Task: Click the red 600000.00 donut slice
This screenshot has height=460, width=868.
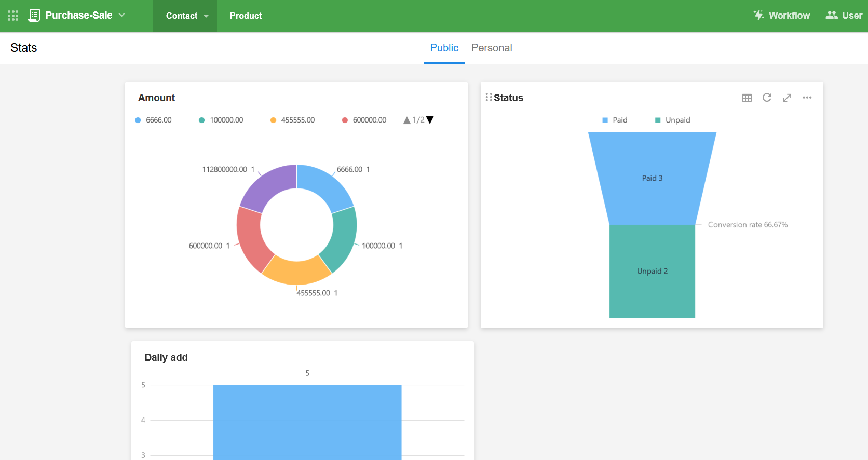Action: (251, 239)
